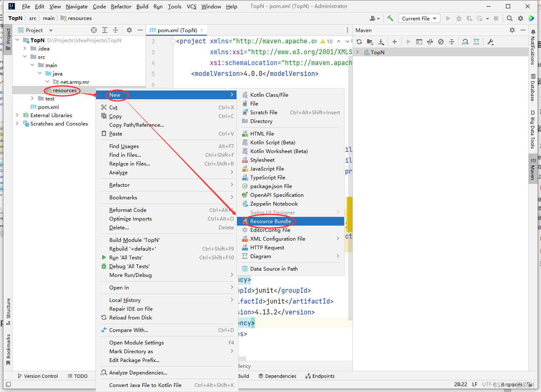541x392 pixels.
Task: Open the Dependencies tool window
Action: click(277, 376)
